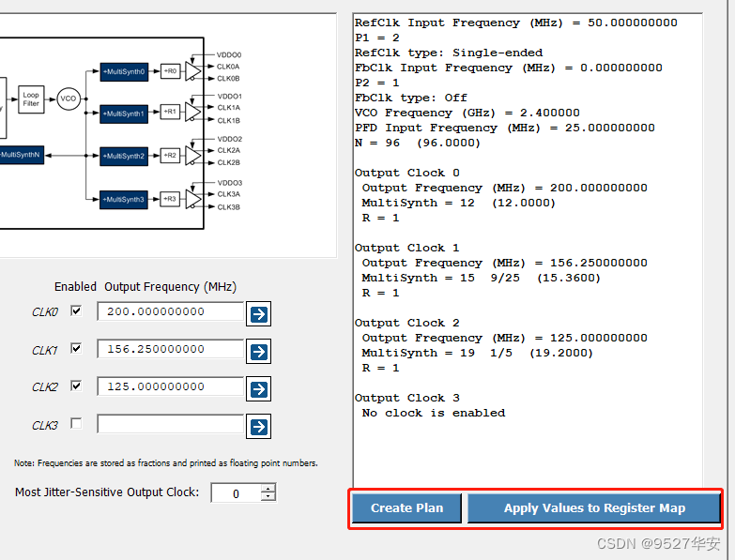Screen dimensions: 735x560
Task: Click the MultiSynth3 block in diagram
Action: click(124, 200)
